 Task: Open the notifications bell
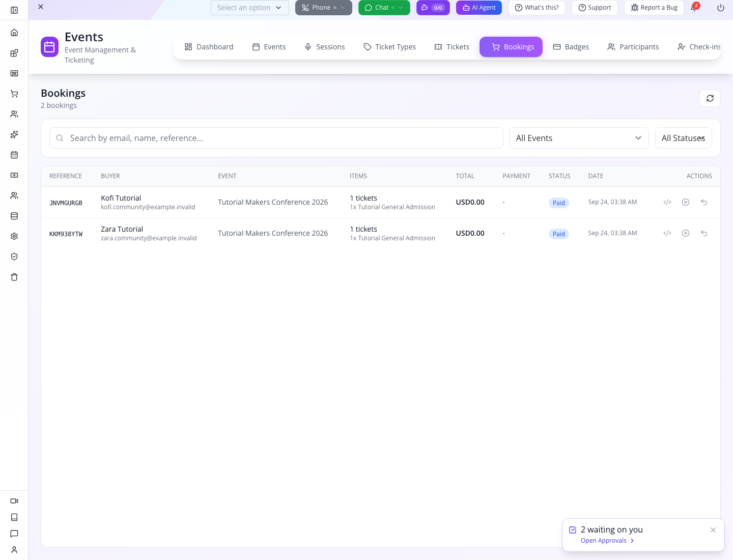[694, 8]
